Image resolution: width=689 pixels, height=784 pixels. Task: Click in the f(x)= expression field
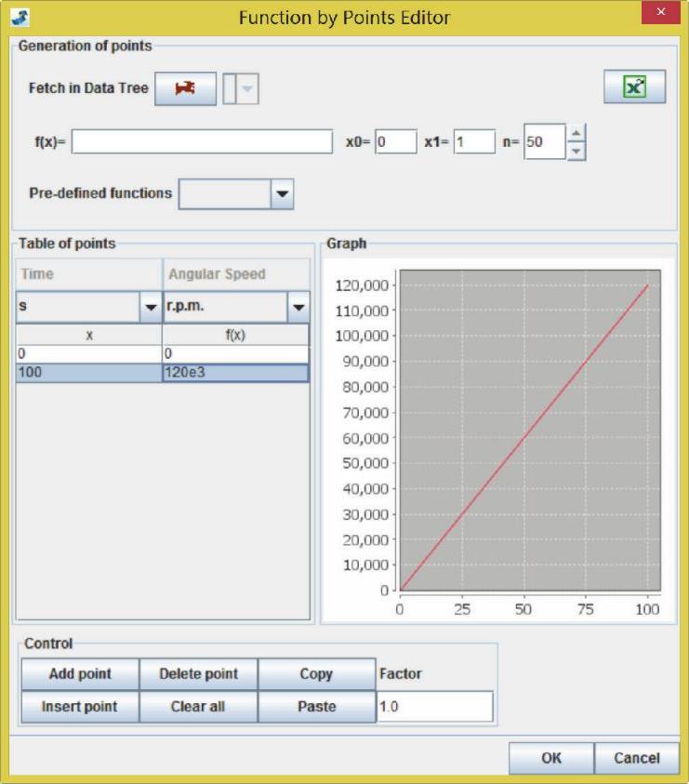pos(202,141)
